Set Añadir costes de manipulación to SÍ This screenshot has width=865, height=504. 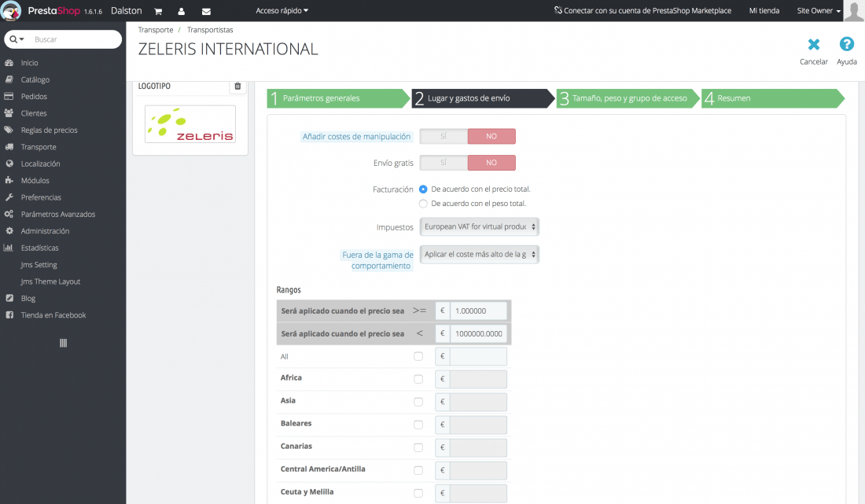click(444, 136)
